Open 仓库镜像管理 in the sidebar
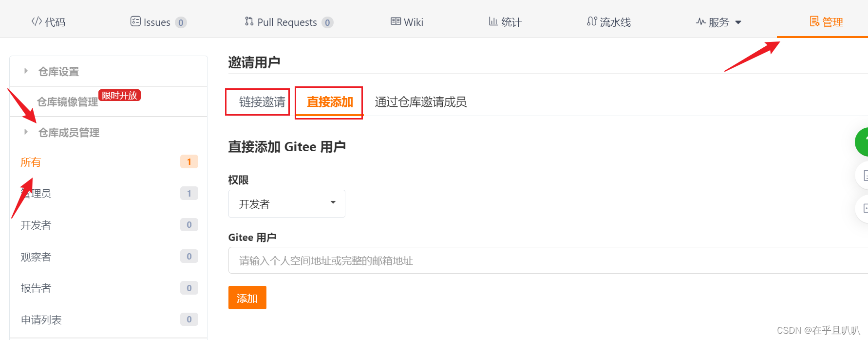This screenshot has width=868, height=340. click(x=68, y=102)
